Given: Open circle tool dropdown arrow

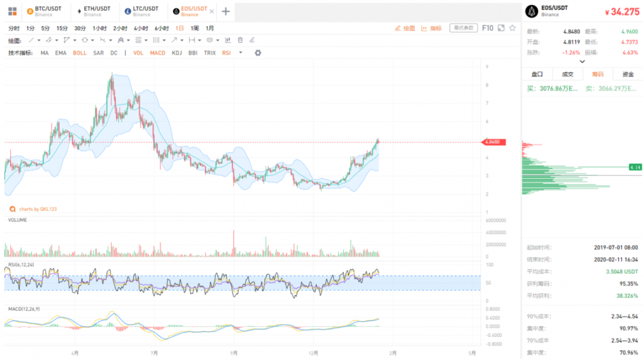Looking at the screenshot, I should 92,40.
